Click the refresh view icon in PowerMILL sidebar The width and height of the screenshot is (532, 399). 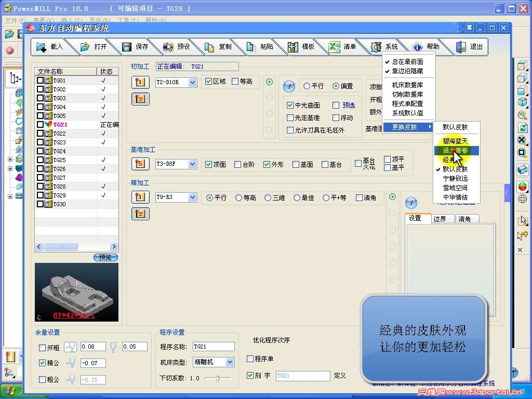tap(523, 128)
